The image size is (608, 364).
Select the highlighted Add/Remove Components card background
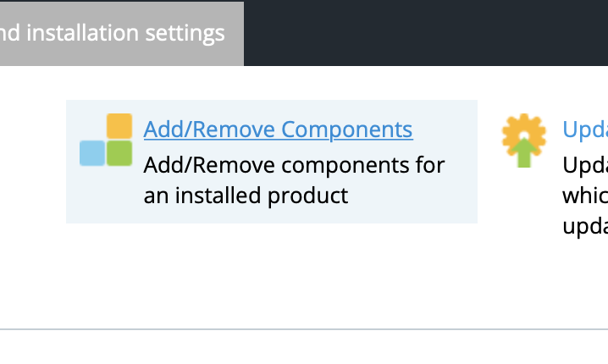coord(272,162)
